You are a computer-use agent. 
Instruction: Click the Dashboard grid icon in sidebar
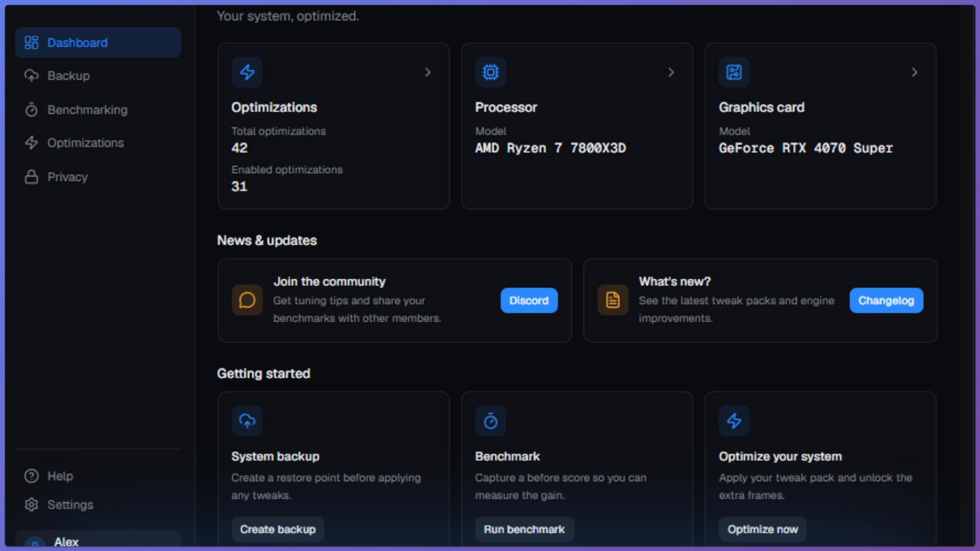(31, 42)
